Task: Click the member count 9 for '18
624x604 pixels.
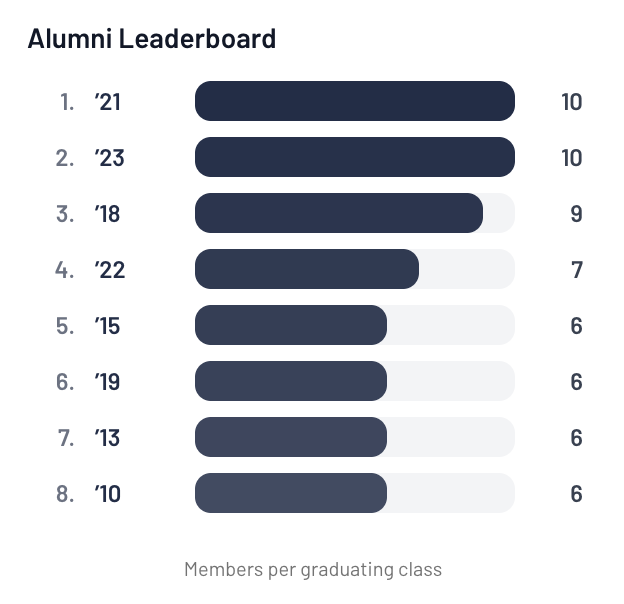Action: [576, 214]
